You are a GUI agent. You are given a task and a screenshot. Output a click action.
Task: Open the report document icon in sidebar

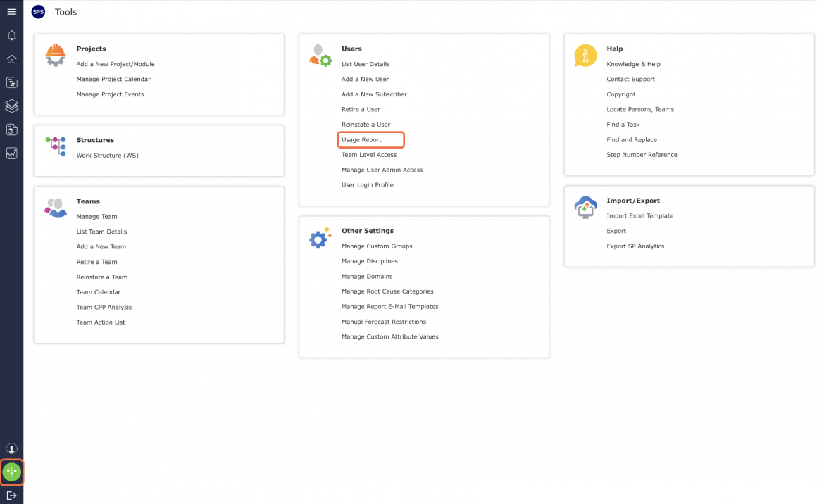pyautogui.click(x=11, y=130)
